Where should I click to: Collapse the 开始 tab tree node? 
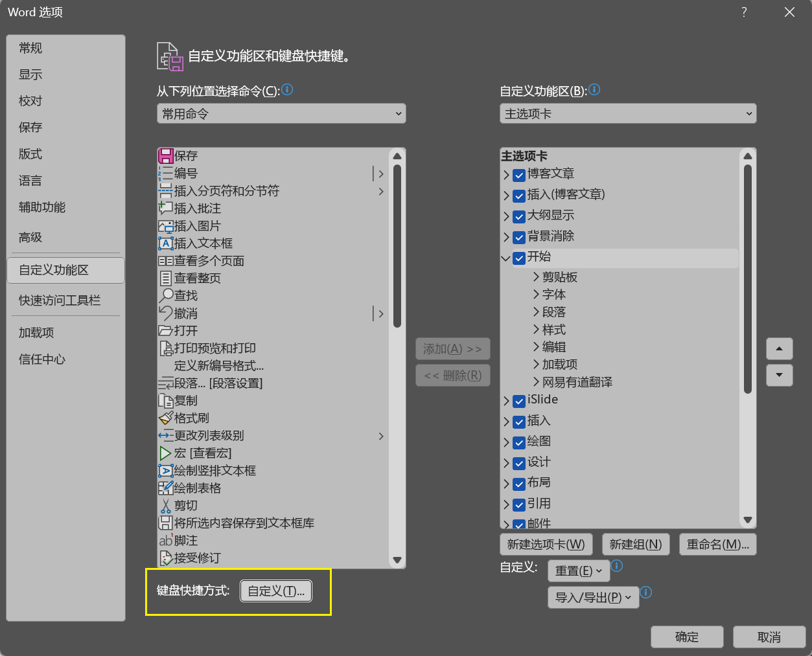[x=506, y=258]
